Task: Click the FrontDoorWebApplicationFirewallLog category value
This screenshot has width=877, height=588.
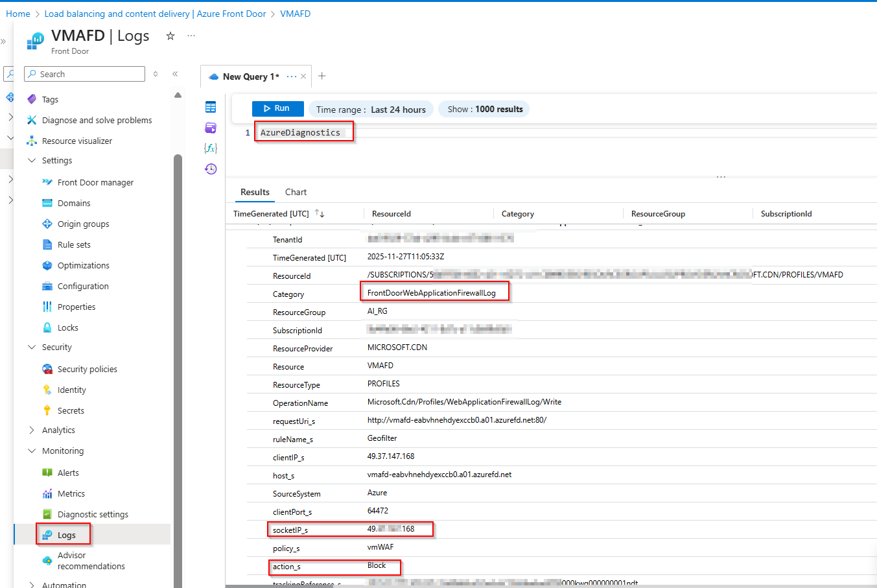Action: [x=432, y=293]
